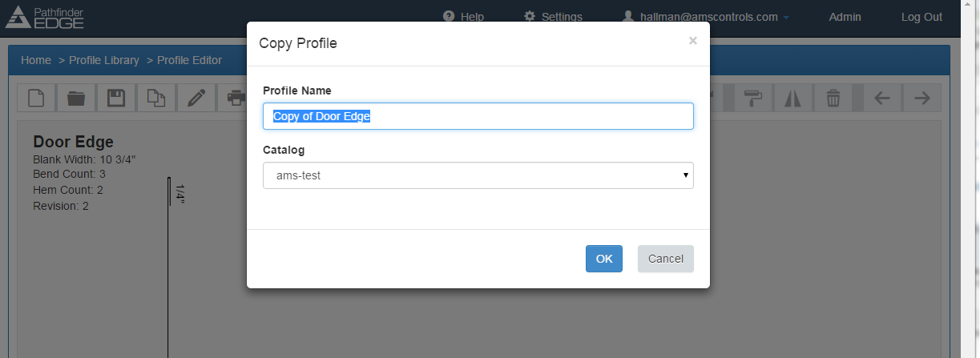Viewport: 980px width, 358px height.
Task: Confirm copy with the OK button
Action: pos(604,259)
